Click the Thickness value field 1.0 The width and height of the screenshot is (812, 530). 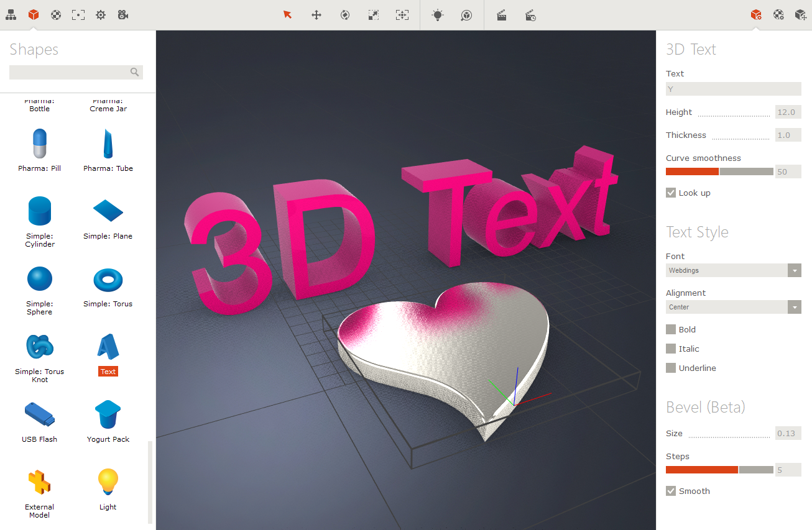(788, 135)
